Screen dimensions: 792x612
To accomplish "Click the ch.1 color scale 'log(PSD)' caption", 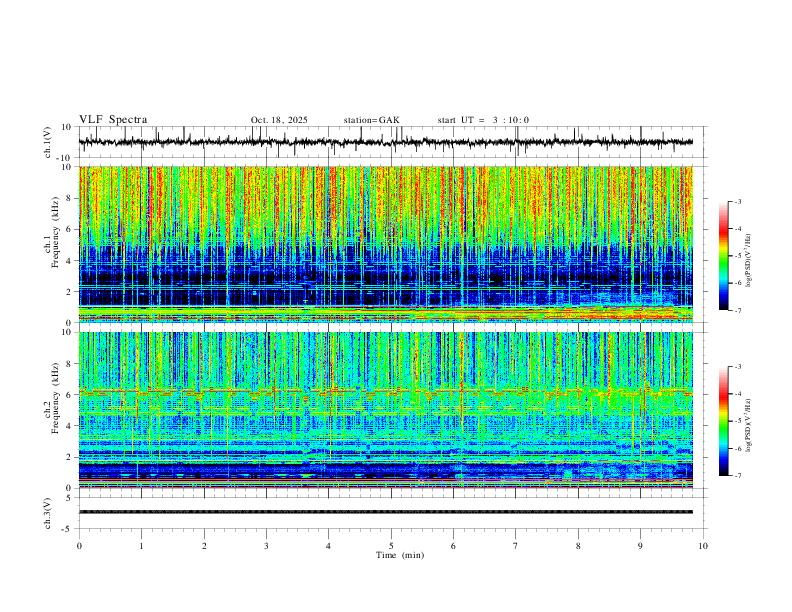I will tap(749, 261).
